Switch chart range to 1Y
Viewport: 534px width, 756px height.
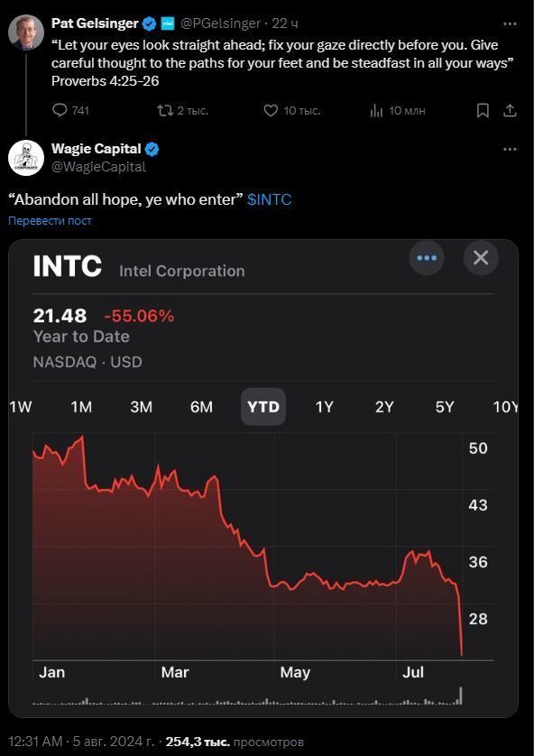(x=325, y=407)
